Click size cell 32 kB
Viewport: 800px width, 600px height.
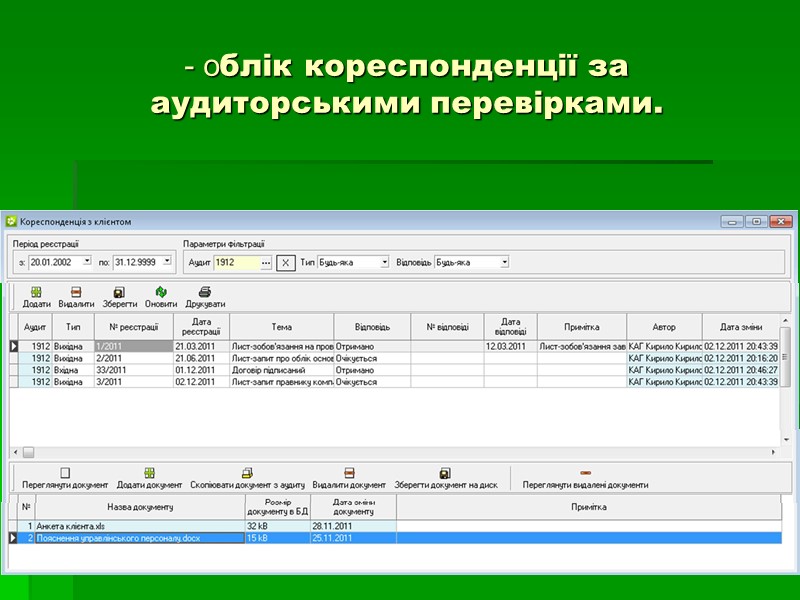[x=278, y=526]
